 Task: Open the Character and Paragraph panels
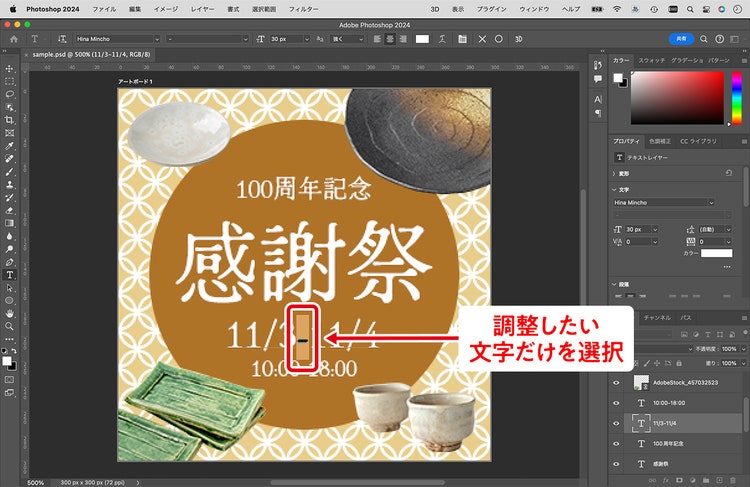tap(462, 39)
